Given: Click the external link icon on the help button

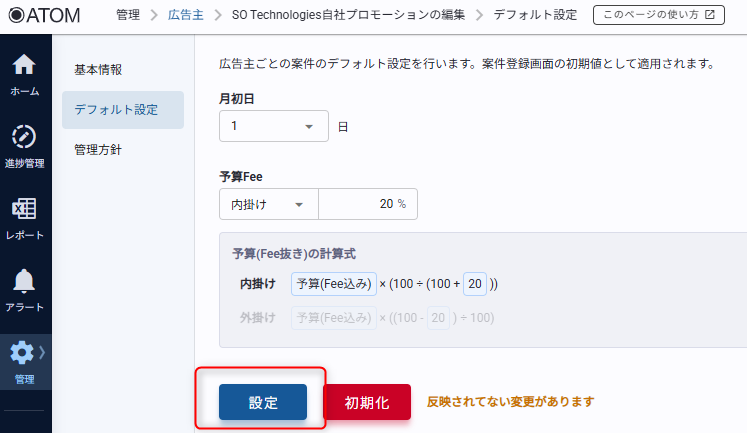Looking at the screenshot, I should 709,16.
